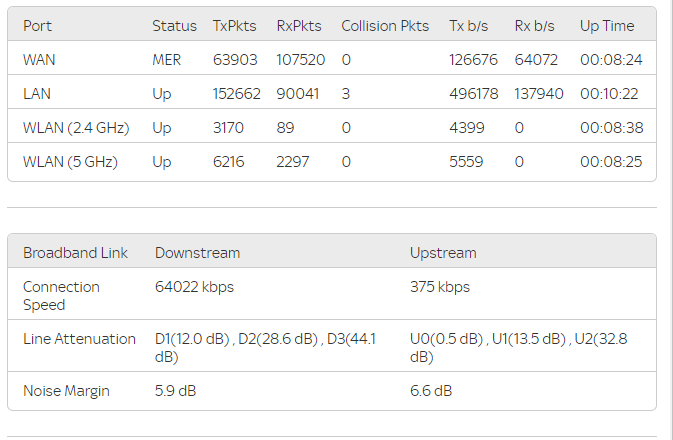Click the Line Attenuation row label
Screen dimensions: 673x440
(79, 339)
